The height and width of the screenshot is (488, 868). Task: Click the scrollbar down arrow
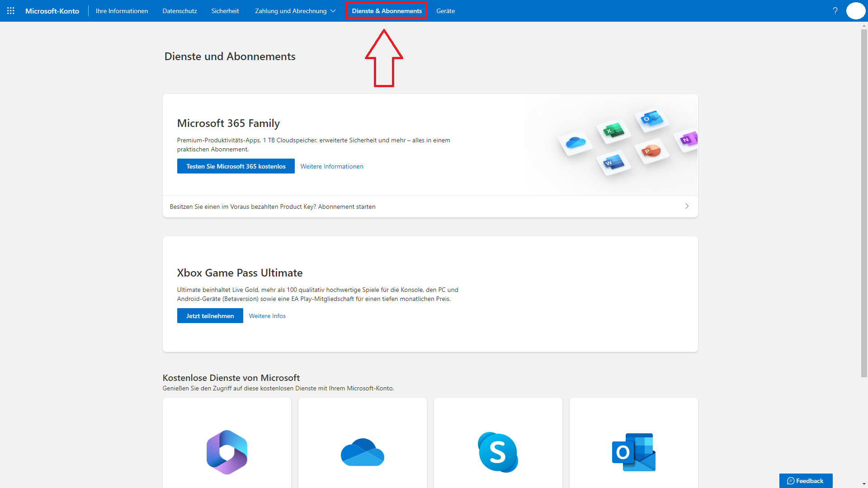tap(864, 484)
